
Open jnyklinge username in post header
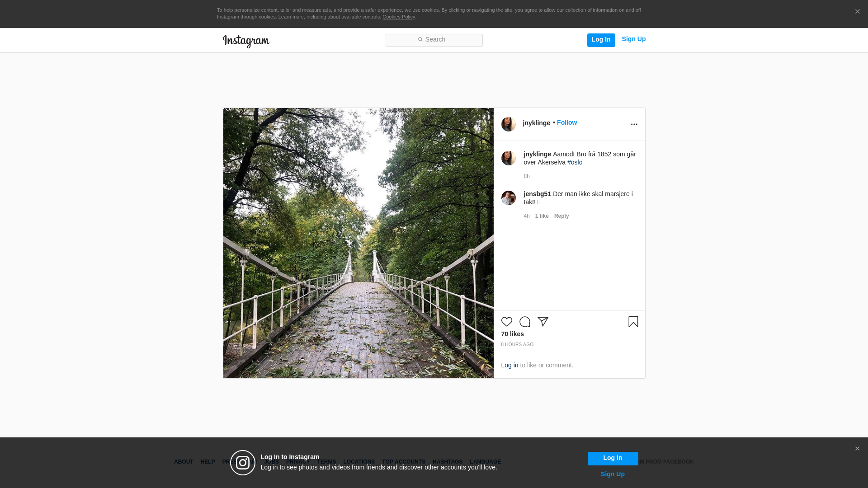(x=537, y=123)
